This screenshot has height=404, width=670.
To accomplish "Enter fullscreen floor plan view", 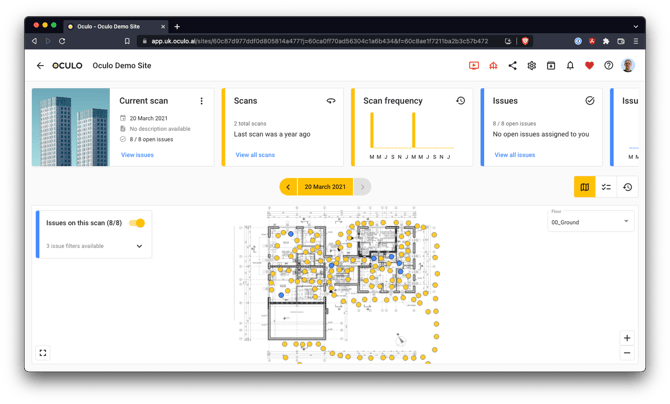I will (43, 353).
